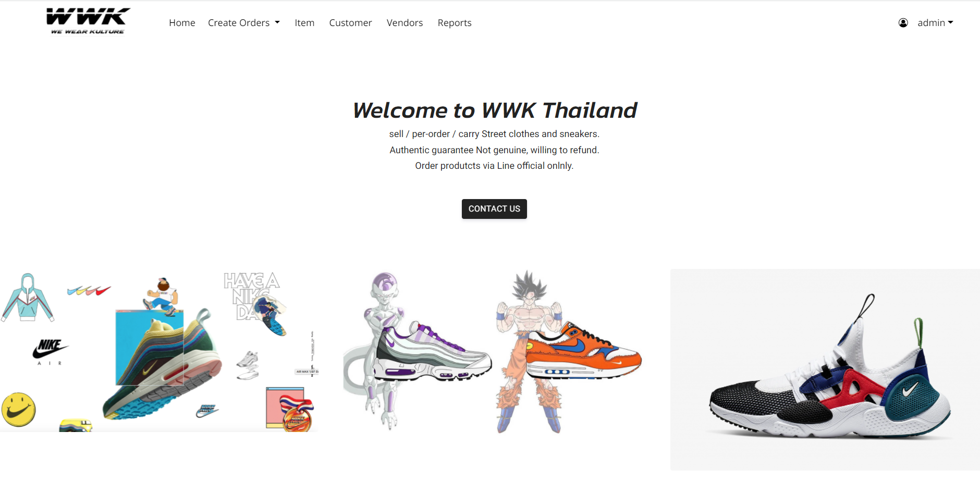Click the WWK We Wear Kulture logo
The height and width of the screenshot is (481, 980).
(88, 21)
